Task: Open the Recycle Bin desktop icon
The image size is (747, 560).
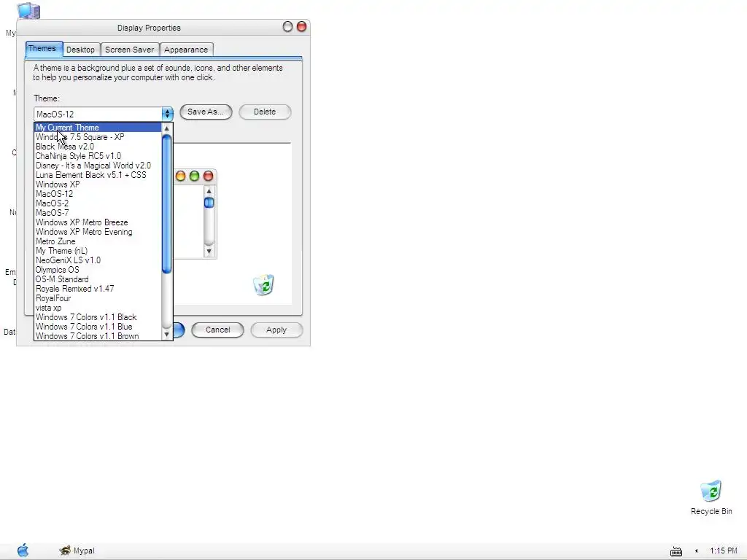Action: (711, 497)
